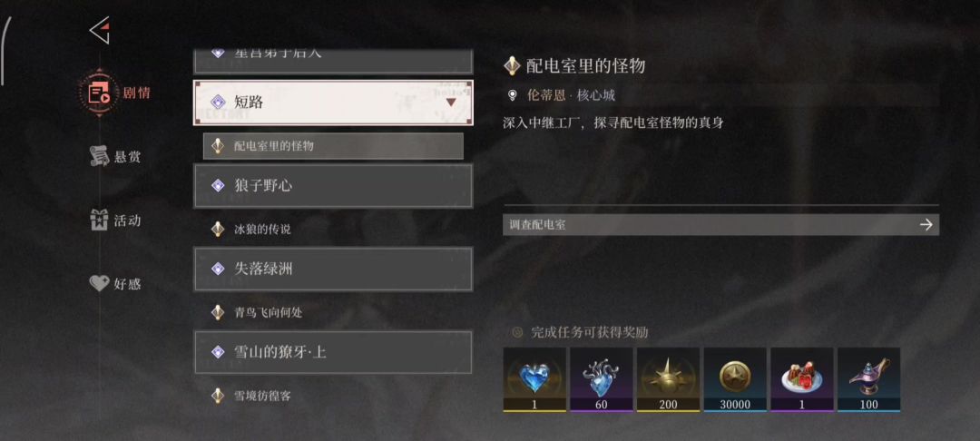Tap the back arrow icon

[x=100, y=30]
